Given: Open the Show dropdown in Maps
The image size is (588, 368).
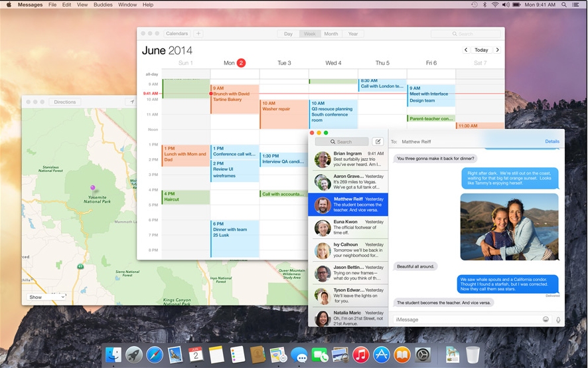Looking at the screenshot, I should 46,297.
